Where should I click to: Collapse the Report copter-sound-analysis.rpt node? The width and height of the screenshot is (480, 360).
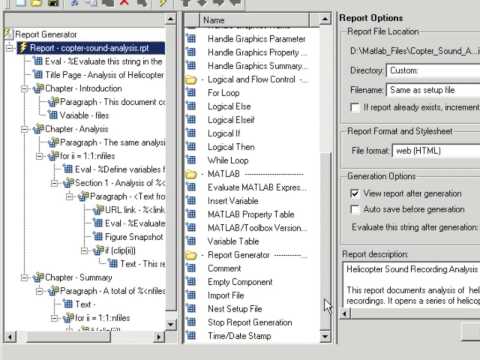click(10, 48)
